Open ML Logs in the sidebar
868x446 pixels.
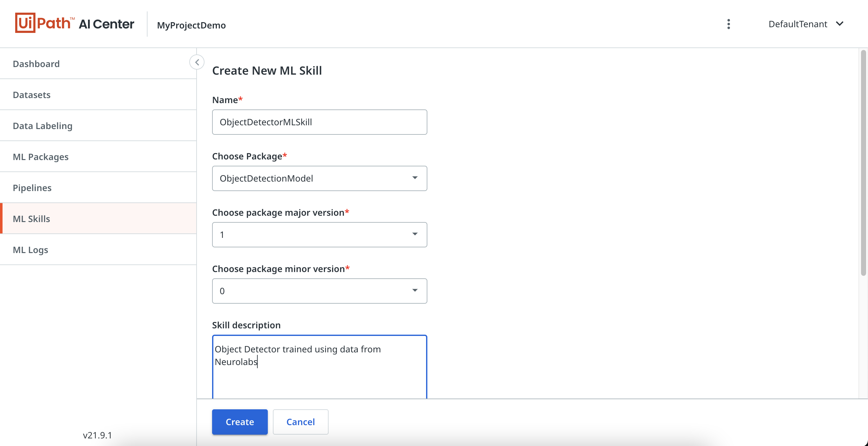[x=98, y=250]
